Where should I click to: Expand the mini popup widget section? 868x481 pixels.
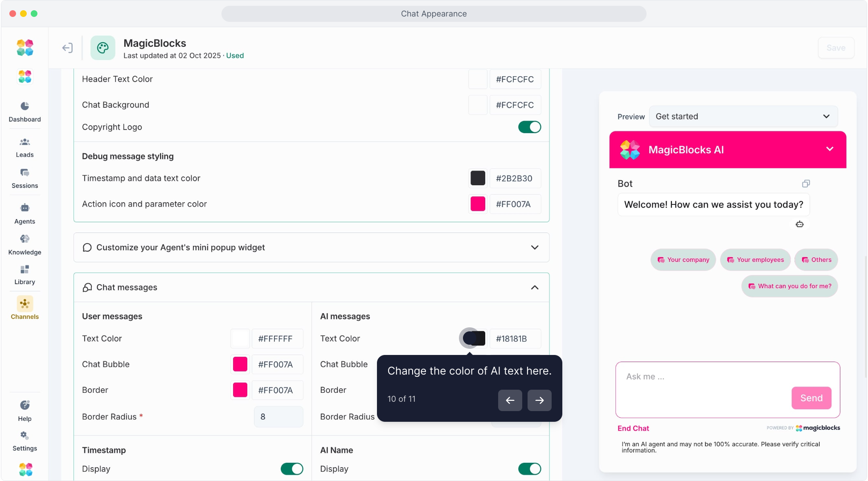pyautogui.click(x=535, y=247)
